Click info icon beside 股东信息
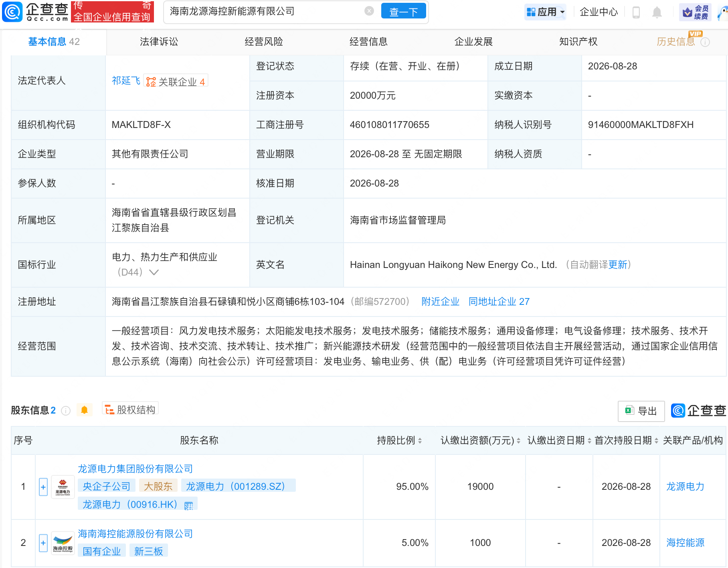The width and height of the screenshot is (728, 568). (66, 411)
